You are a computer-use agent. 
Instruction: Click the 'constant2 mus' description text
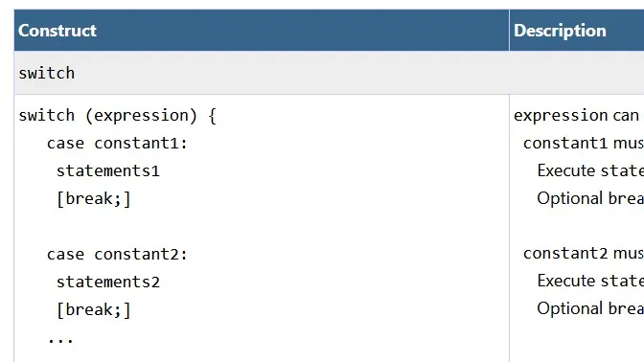(584, 253)
